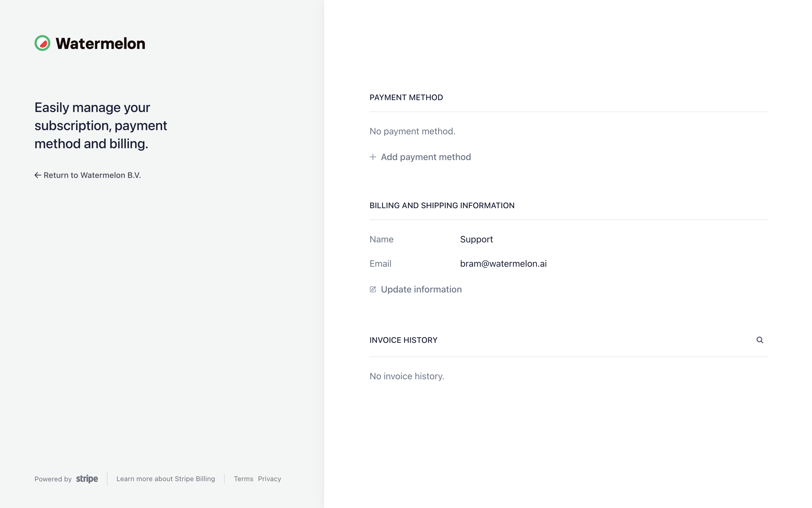Open Update information link

point(416,289)
